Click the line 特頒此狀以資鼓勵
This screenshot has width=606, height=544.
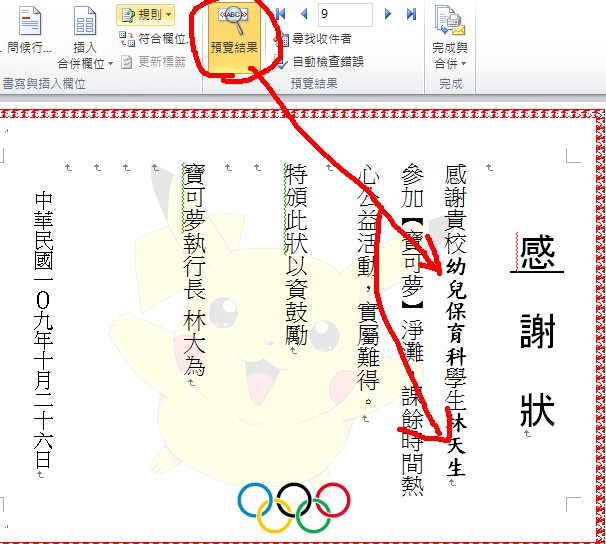tap(296, 254)
